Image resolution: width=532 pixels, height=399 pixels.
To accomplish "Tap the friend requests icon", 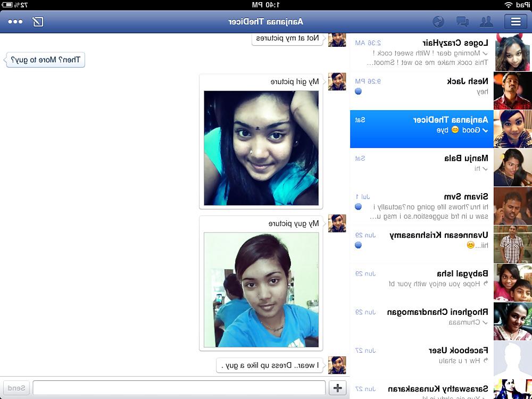I will point(486,22).
